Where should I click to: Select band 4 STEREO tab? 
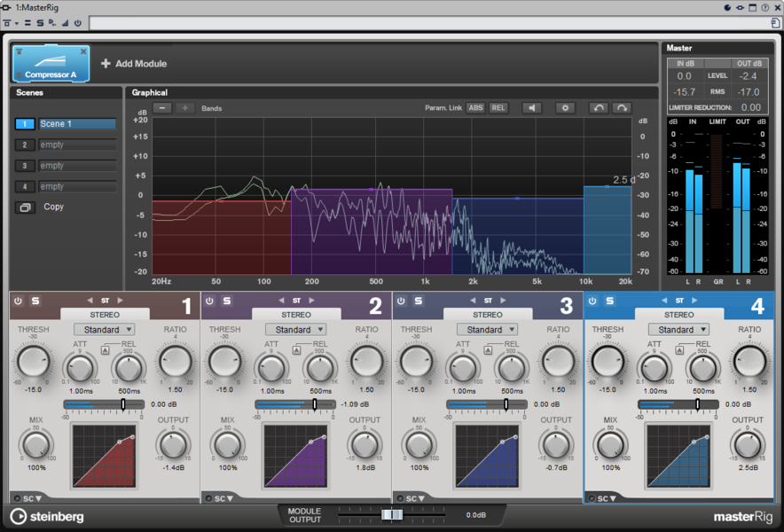click(679, 315)
